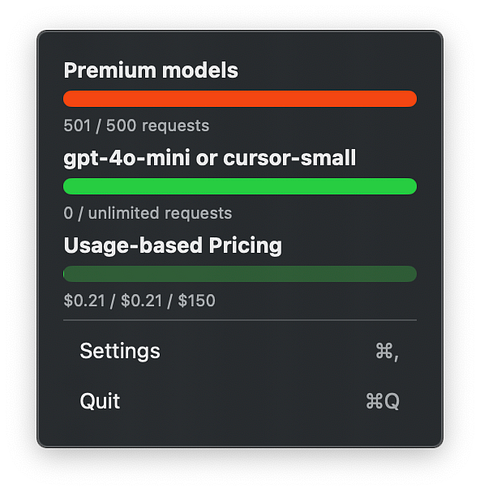Click the command-comma shortcut next to Settings

pos(387,351)
